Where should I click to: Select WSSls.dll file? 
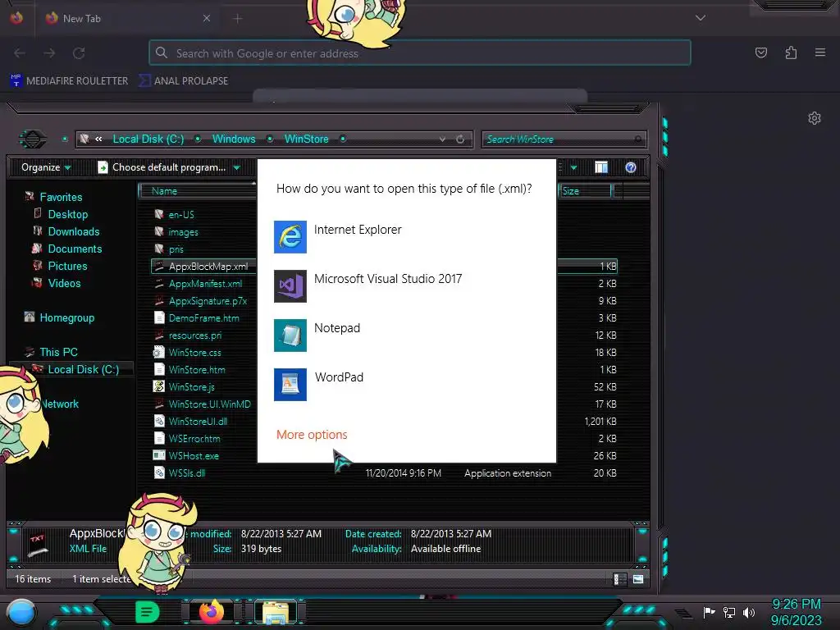pos(186,473)
